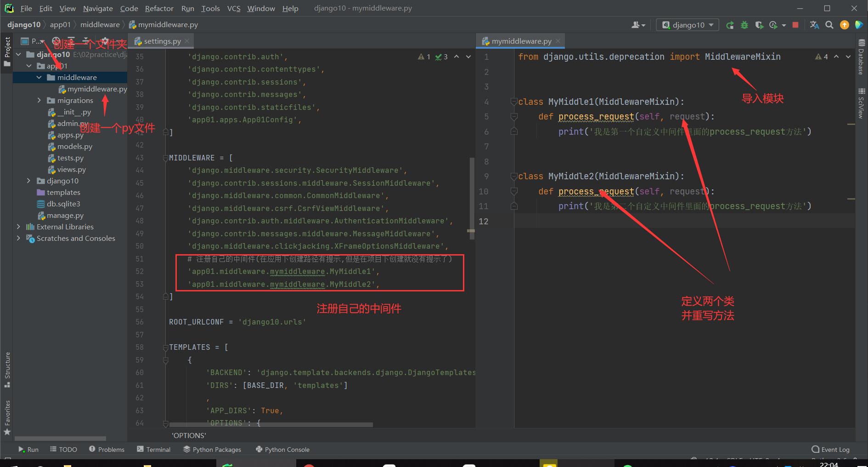Go to next highlighted problem in settings.py
Image resolution: width=868 pixels, height=467 pixels.
468,57
